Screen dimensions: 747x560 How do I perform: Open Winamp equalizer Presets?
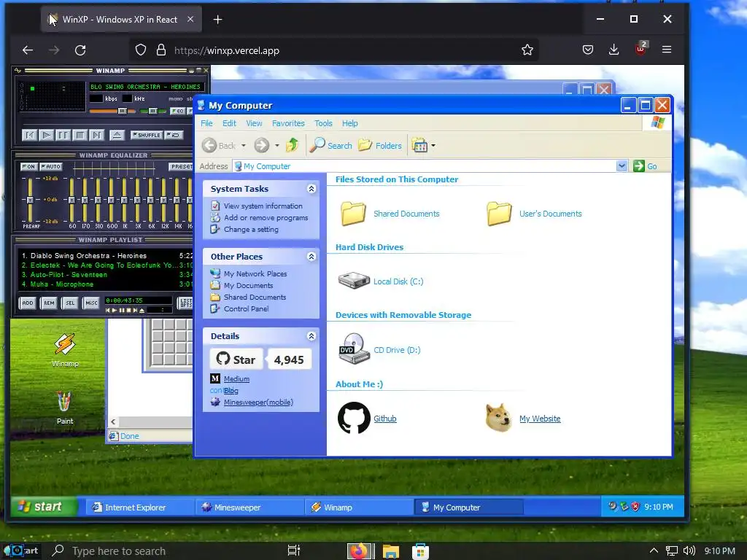[181, 167]
